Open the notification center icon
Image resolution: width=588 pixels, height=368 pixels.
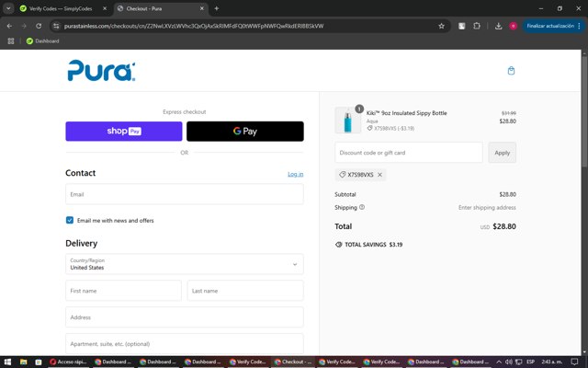click(x=574, y=362)
